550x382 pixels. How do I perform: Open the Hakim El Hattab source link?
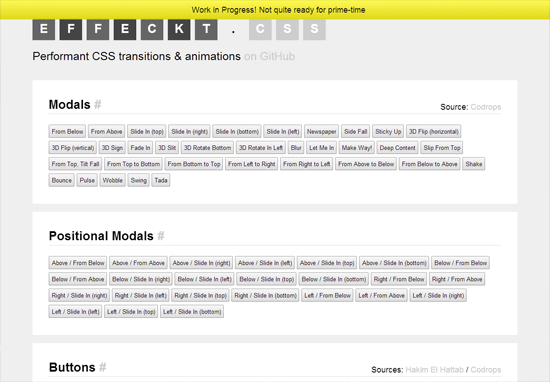coord(434,370)
